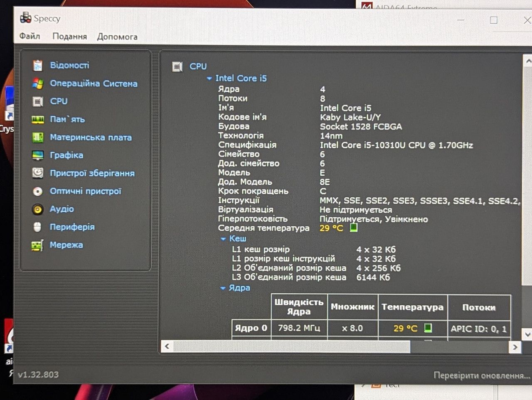The width and height of the screenshot is (532, 400).
Task: Select the Пристрої зберігання disk icon
Action: pyautogui.click(x=37, y=173)
